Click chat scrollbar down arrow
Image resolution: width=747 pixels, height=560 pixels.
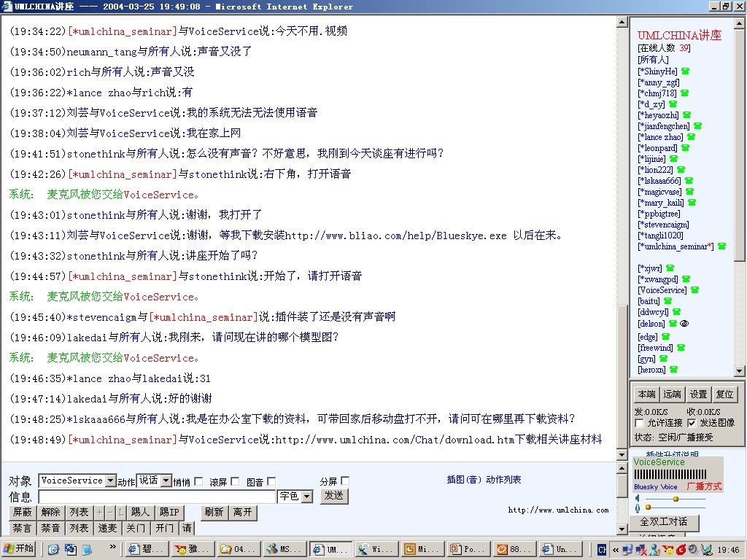(x=622, y=455)
